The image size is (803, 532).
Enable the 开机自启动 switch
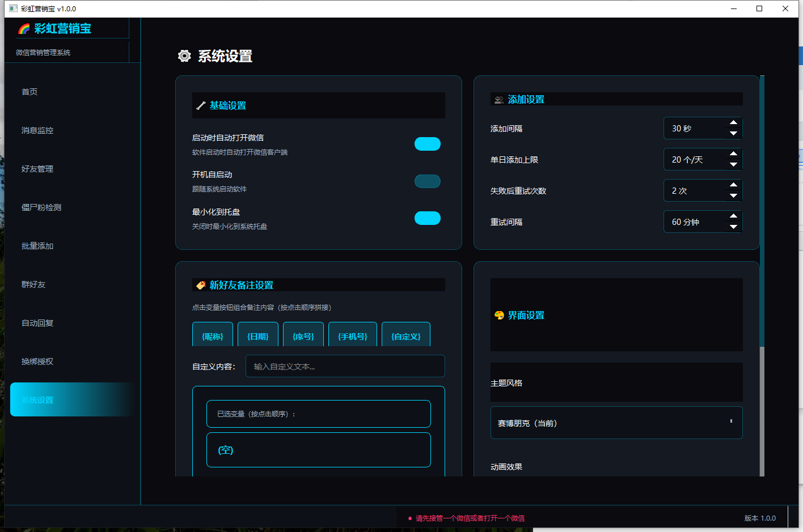click(x=428, y=181)
